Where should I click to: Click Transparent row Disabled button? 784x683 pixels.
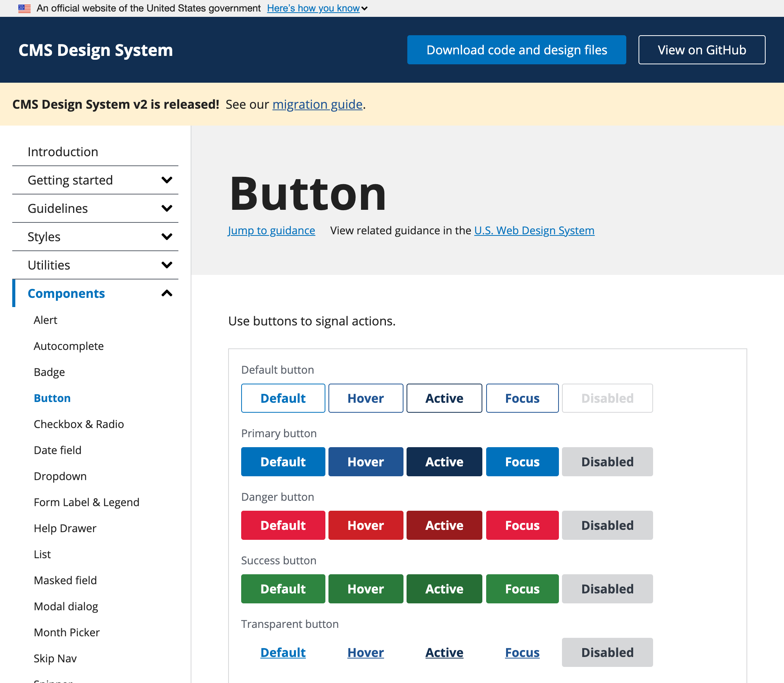[608, 652]
